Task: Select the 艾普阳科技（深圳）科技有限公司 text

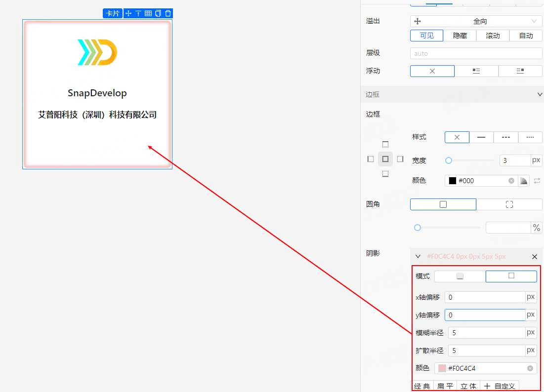Action: [97, 115]
